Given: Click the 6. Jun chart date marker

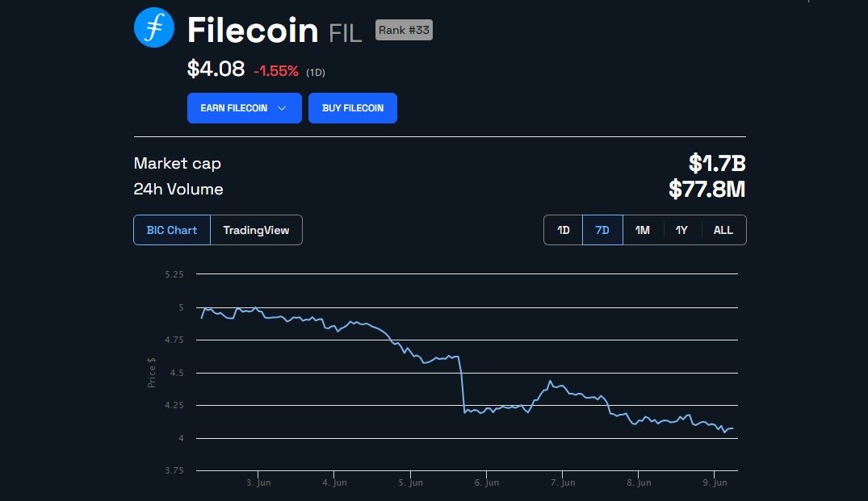Looking at the screenshot, I should coord(487,482).
